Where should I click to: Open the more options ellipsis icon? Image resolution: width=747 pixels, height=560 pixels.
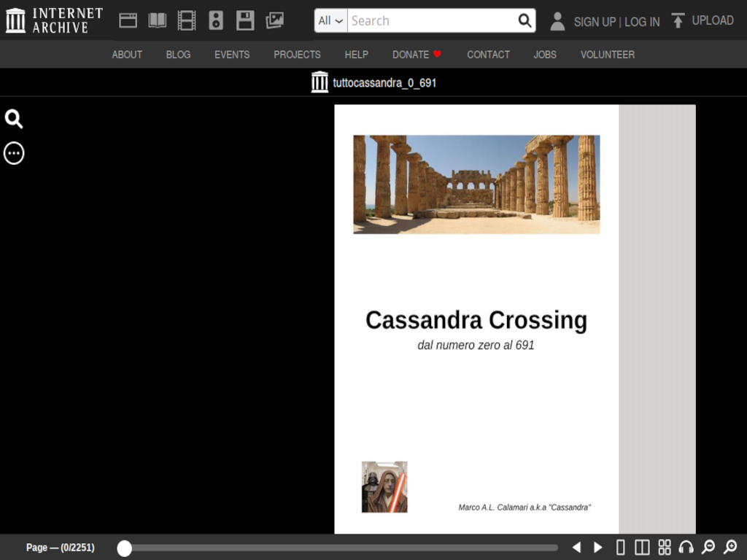point(14,153)
